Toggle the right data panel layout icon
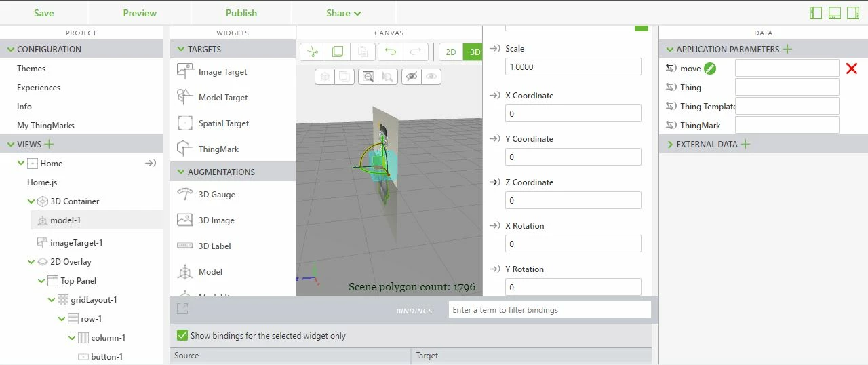868x365 pixels. coord(852,13)
